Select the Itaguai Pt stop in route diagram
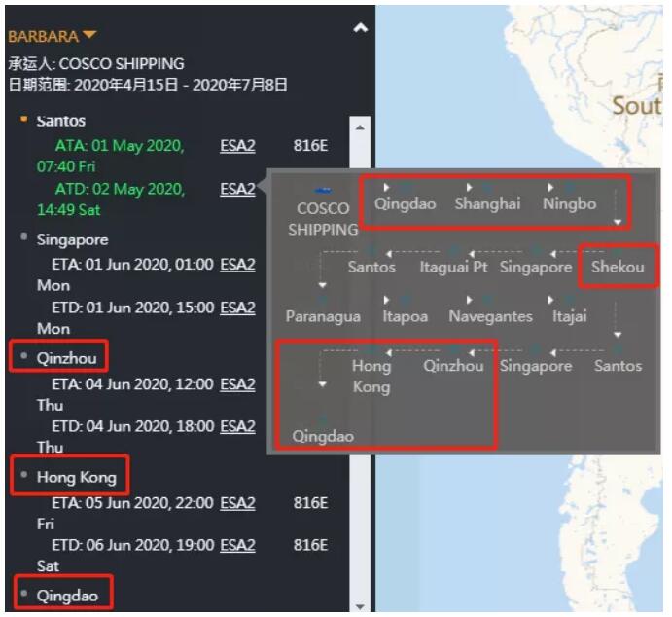The width and height of the screenshot is (672, 617). [453, 266]
